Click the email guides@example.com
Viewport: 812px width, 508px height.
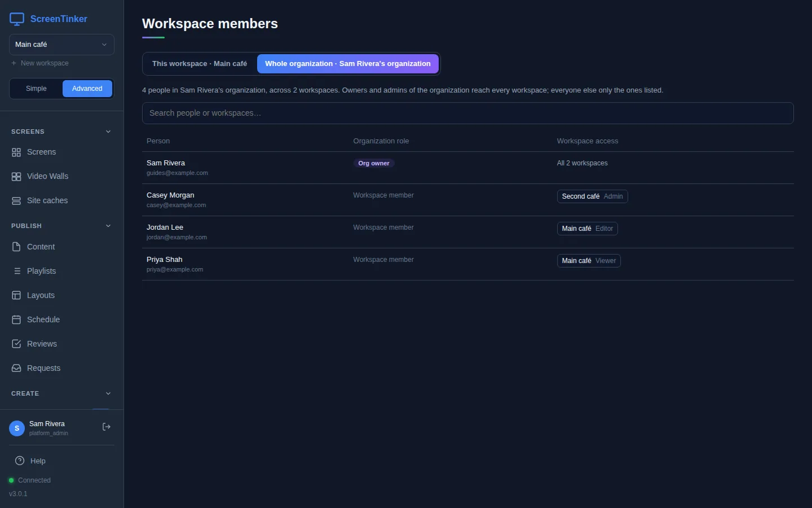(x=177, y=173)
